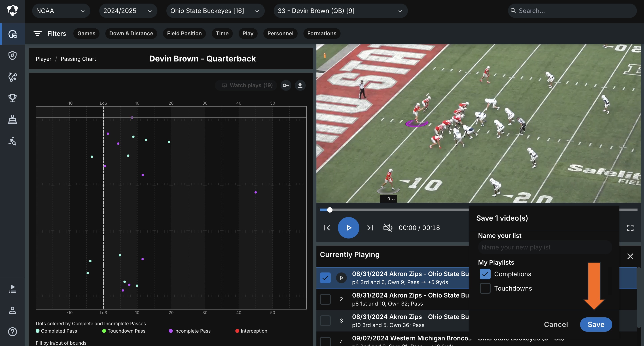
Task: Click the video progress slider handle
Action: (330, 210)
